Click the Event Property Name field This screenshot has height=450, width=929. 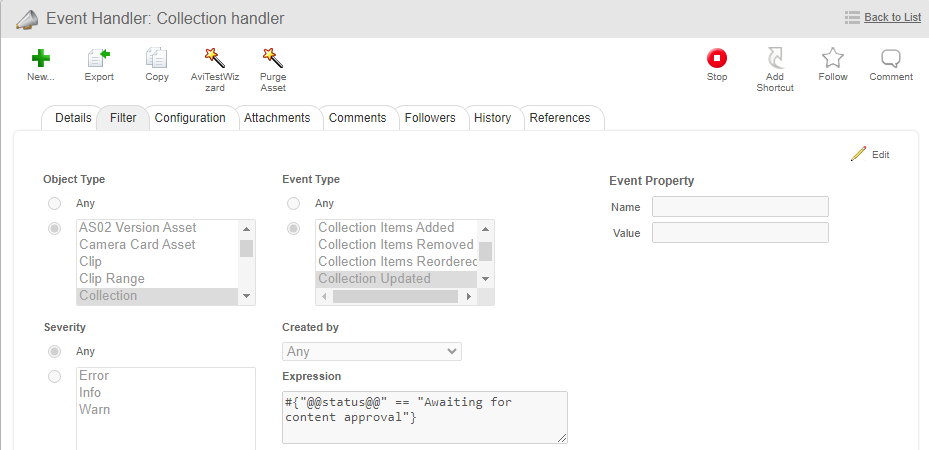coord(740,207)
